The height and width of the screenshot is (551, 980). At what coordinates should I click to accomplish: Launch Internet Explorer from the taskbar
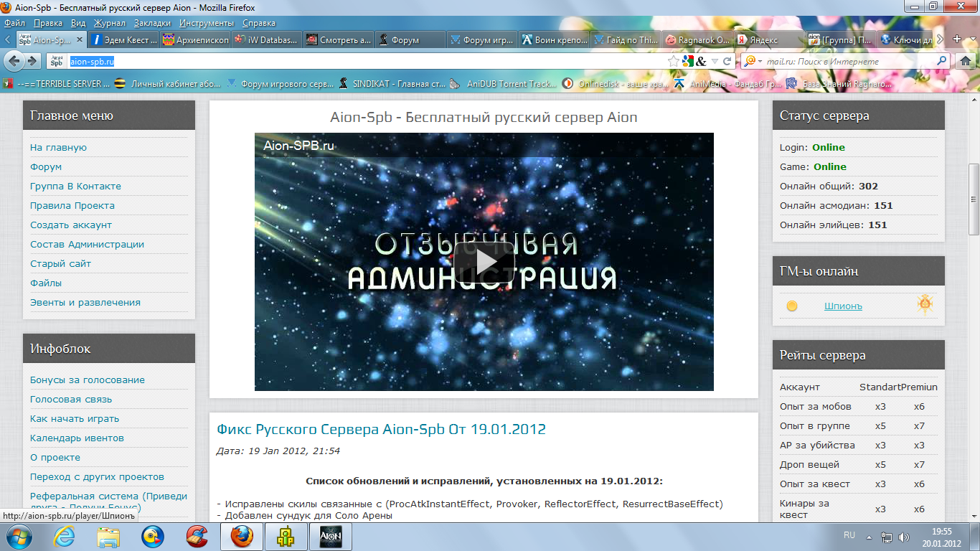point(65,536)
